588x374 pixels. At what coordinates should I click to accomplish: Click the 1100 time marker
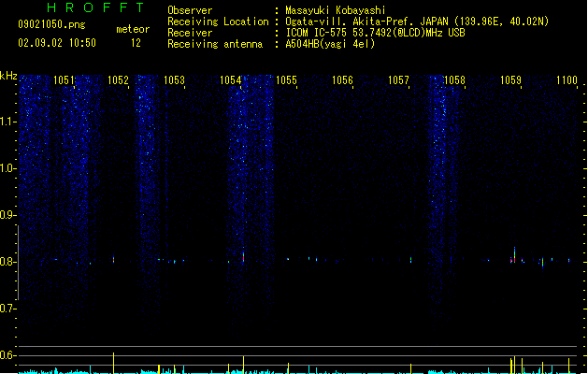566,80
